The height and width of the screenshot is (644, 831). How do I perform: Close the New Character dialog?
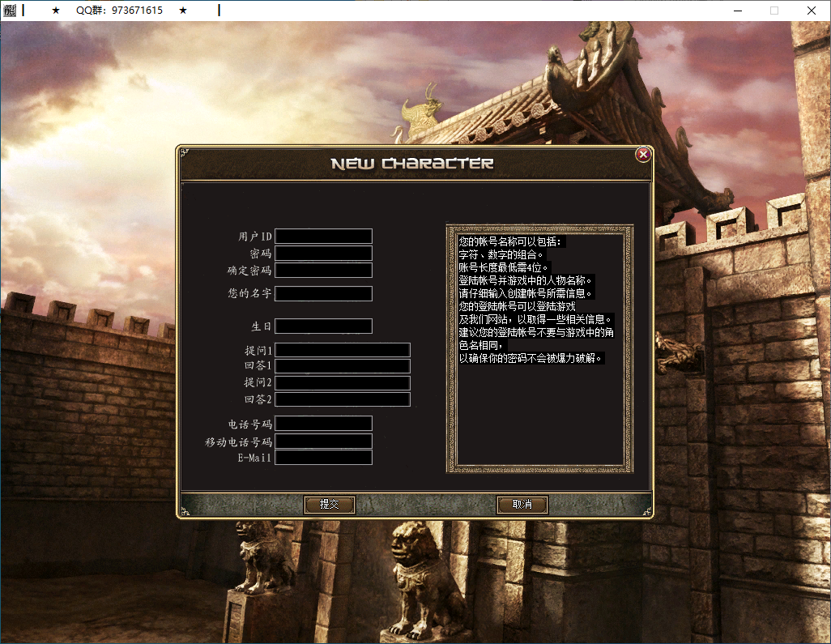pyautogui.click(x=643, y=155)
